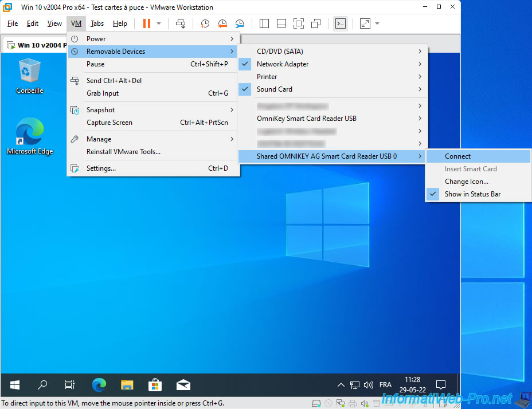
Task: Open Settings from the VM menu
Action: tap(154, 168)
